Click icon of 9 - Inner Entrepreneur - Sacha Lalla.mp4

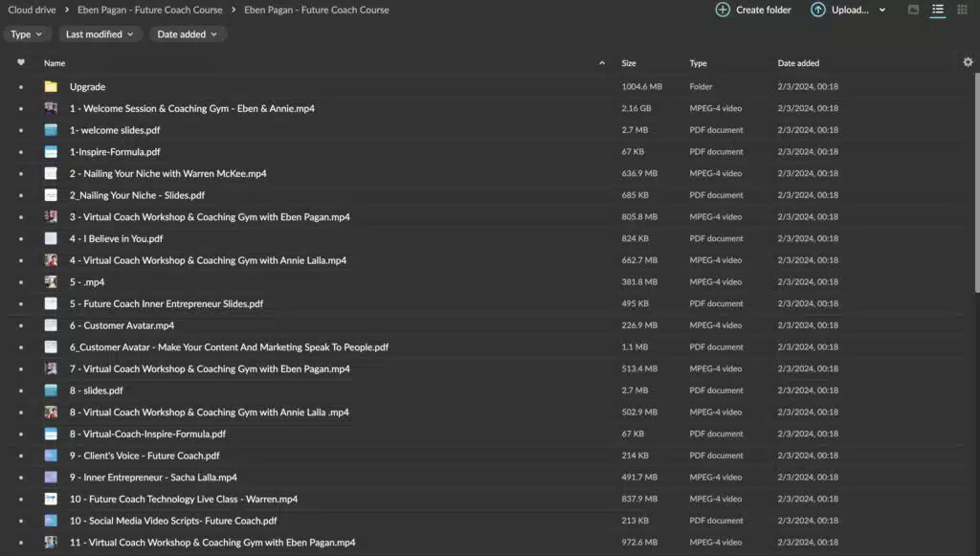51,478
